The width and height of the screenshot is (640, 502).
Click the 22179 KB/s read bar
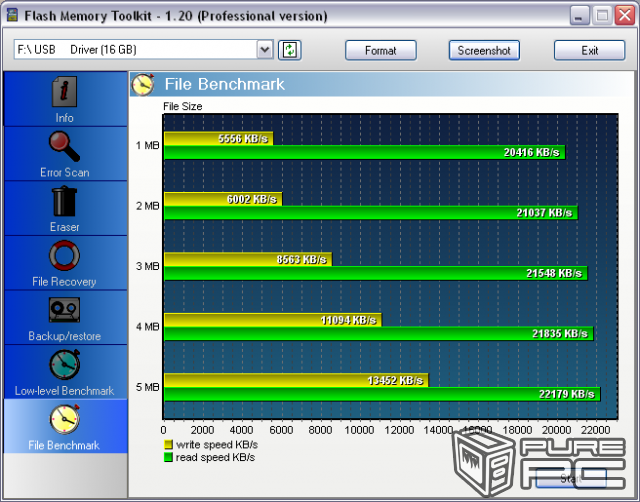(x=382, y=394)
